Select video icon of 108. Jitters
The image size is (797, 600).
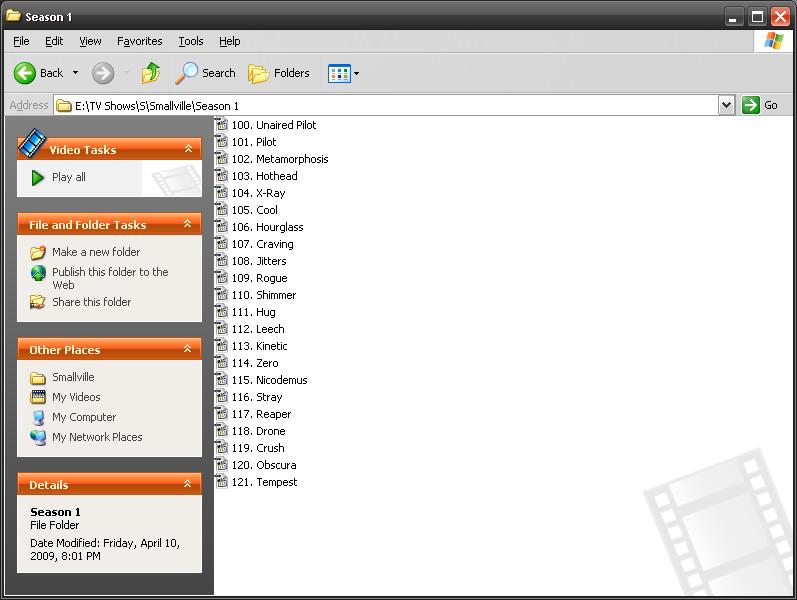pyautogui.click(x=221, y=260)
